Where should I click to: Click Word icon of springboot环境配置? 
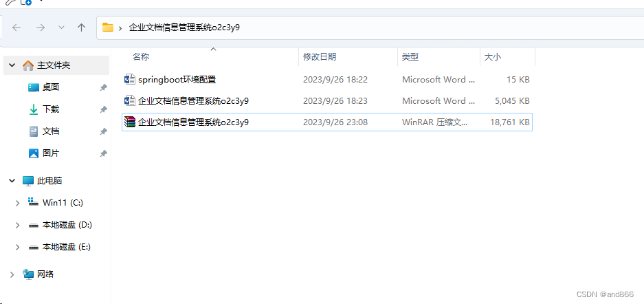click(x=129, y=79)
